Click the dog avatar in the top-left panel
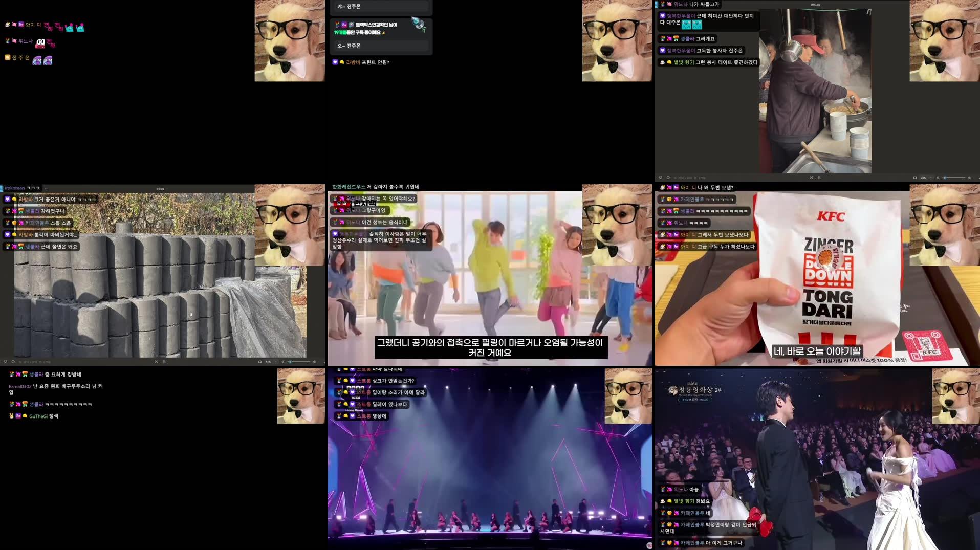Image resolution: width=980 pixels, height=550 pixels. point(289,41)
